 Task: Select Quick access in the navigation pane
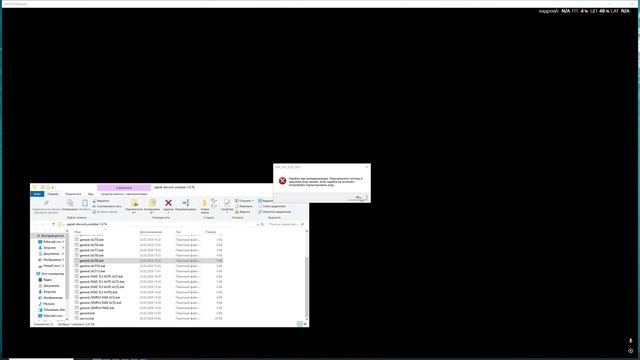tap(52, 236)
